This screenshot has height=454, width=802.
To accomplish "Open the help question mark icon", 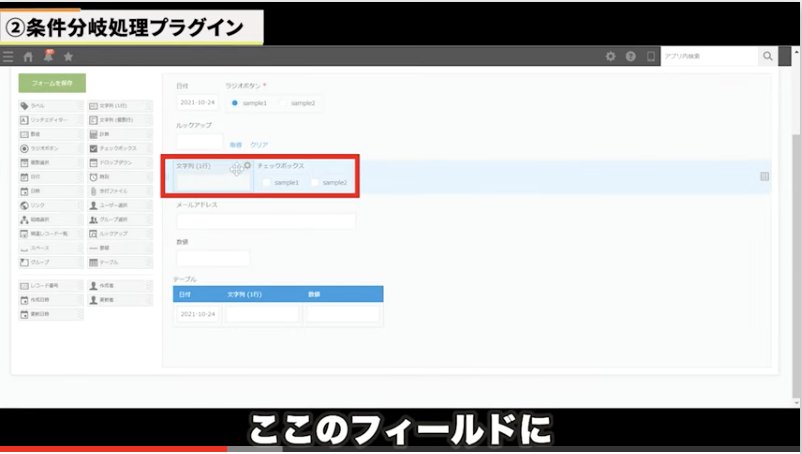I will (631, 57).
